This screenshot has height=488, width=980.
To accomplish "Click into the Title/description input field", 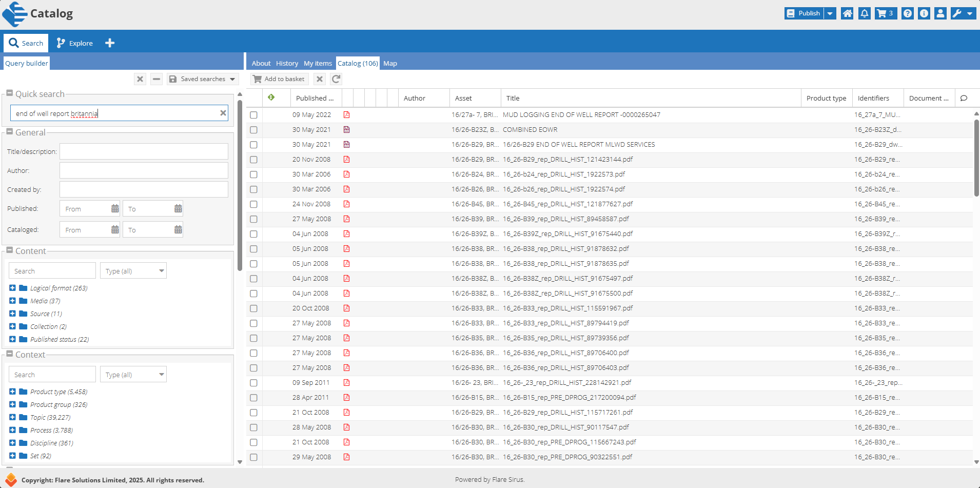I will click(144, 152).
